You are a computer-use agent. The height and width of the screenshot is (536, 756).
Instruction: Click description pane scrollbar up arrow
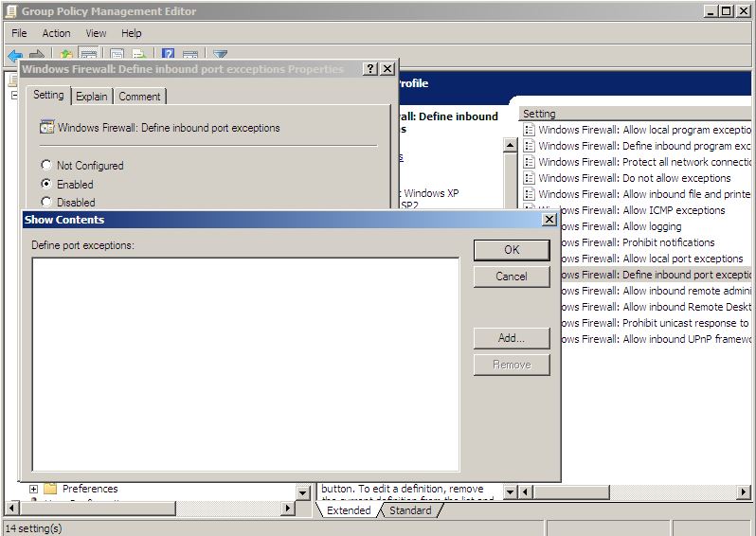pyautogui.click(x=510, y=145)
